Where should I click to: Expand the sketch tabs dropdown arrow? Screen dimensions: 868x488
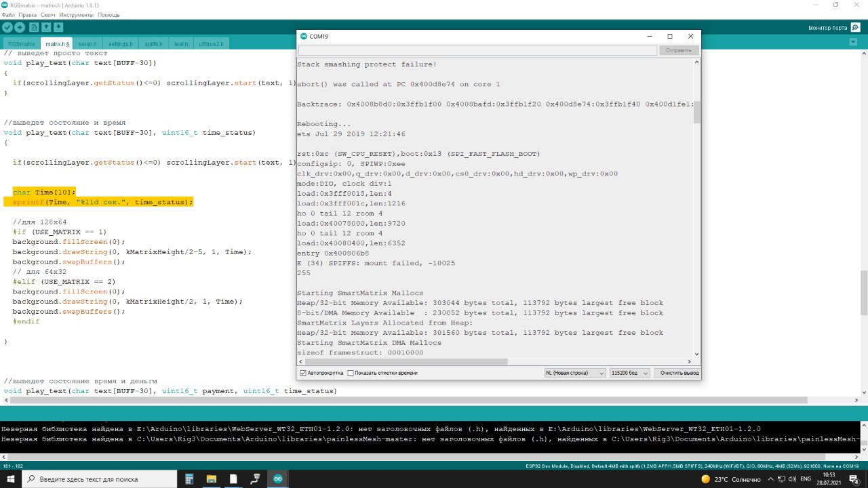tap(853, 42)
